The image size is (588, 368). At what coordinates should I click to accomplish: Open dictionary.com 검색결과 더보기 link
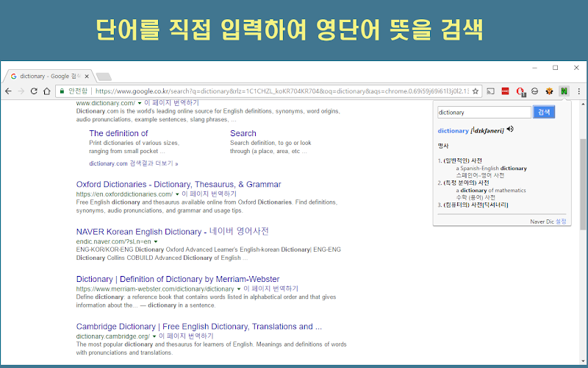point(134,163)
